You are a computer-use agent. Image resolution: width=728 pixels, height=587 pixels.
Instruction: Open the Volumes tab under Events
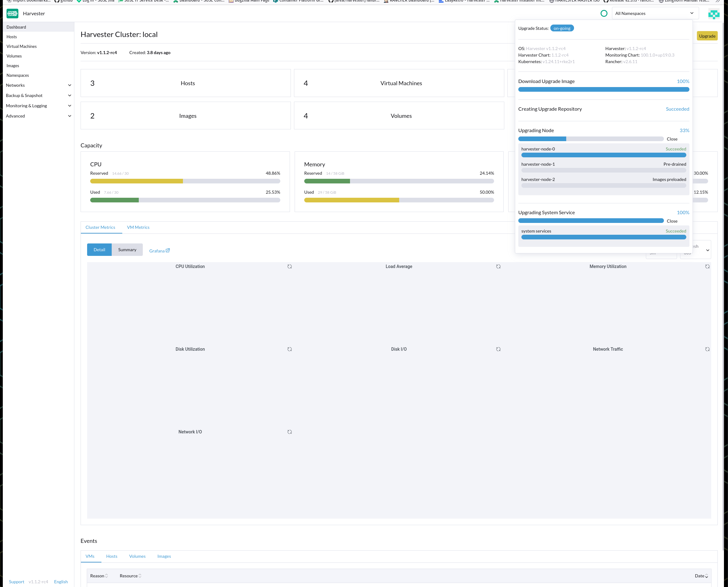click(x=137, y=556)
